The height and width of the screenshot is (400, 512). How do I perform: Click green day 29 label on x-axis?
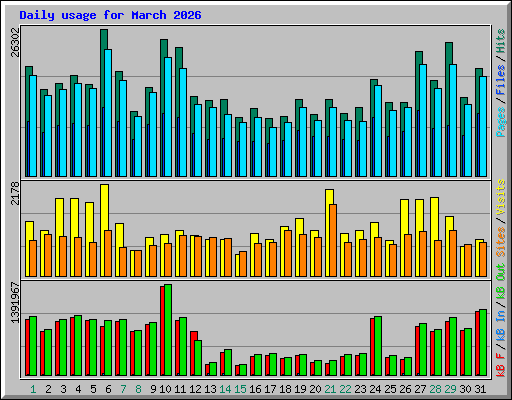450,389
